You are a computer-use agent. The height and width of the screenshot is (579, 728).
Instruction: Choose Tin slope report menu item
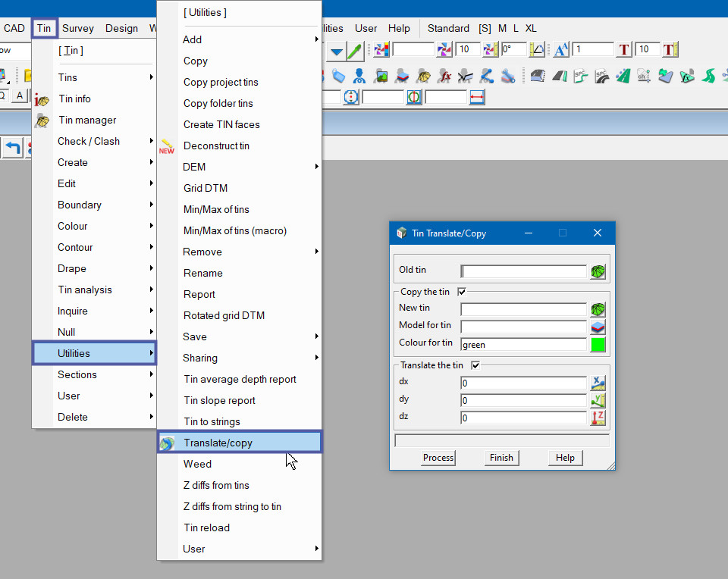pos(219,400)
